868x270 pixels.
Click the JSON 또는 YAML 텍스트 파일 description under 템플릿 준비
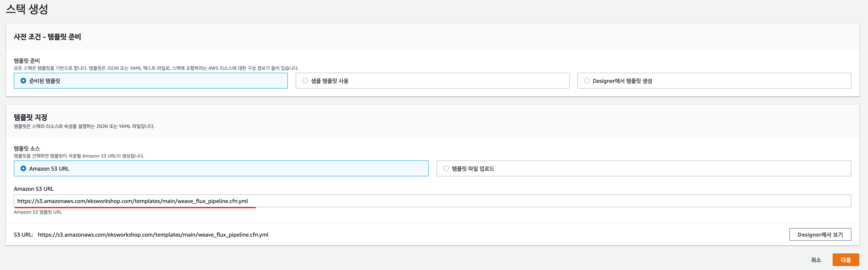[156, 68]
